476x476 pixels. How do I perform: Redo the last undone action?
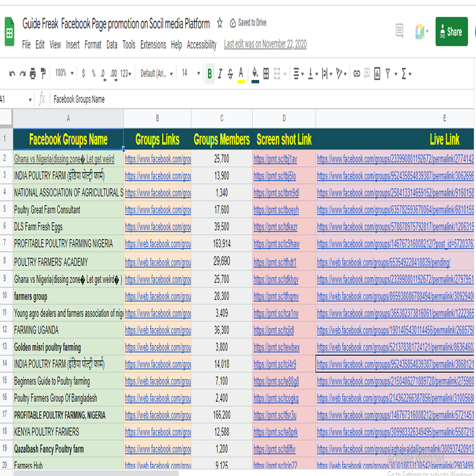pyautogui.click(x=22, y=73)
